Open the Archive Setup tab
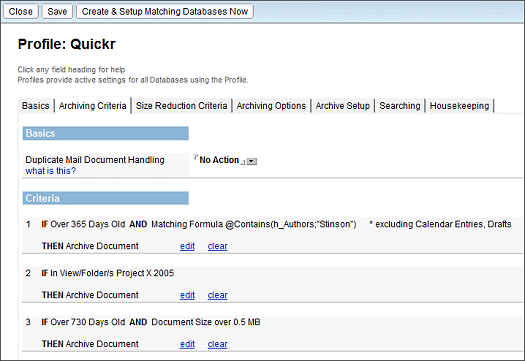This screenshot has height=361, width=525. pos(343,106)
